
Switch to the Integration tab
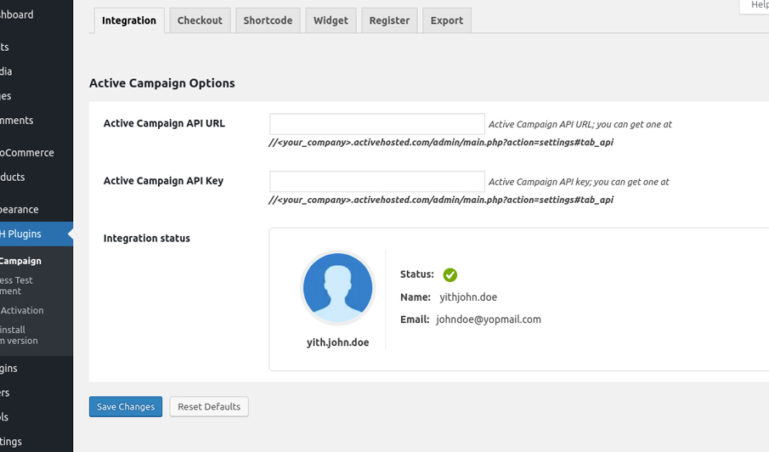coord(129,21)
